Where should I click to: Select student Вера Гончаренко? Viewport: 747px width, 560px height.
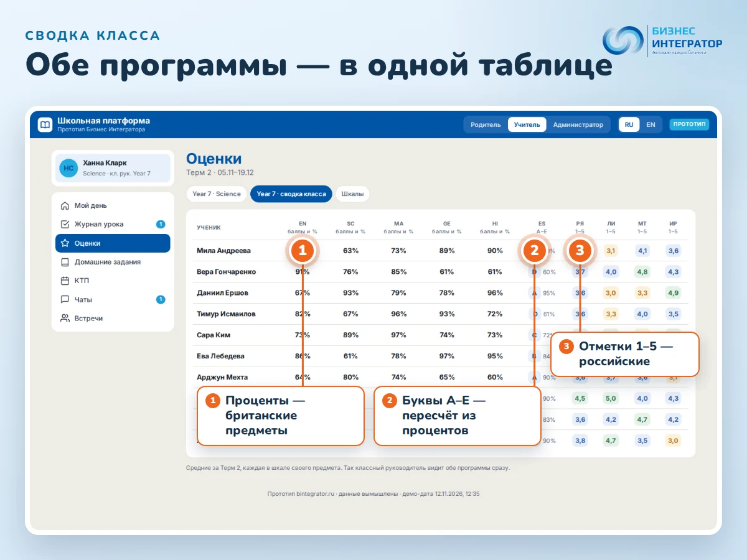[226, 272]
